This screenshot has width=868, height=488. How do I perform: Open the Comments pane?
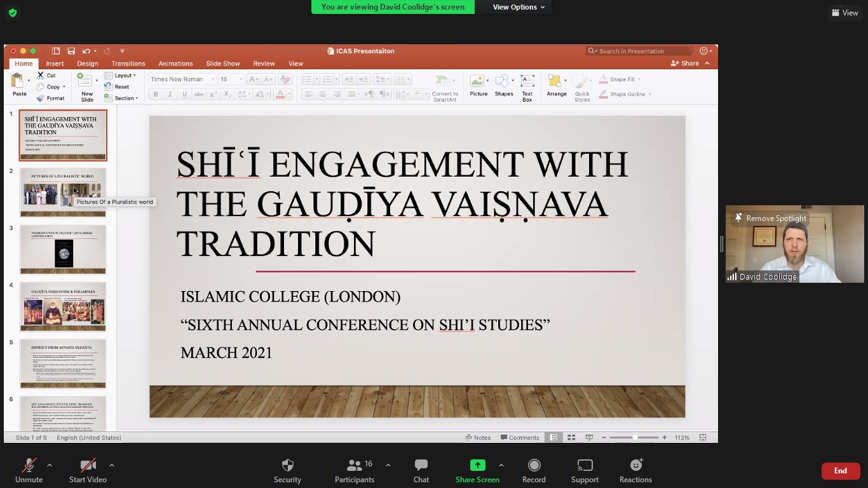[x=520, y=437]
